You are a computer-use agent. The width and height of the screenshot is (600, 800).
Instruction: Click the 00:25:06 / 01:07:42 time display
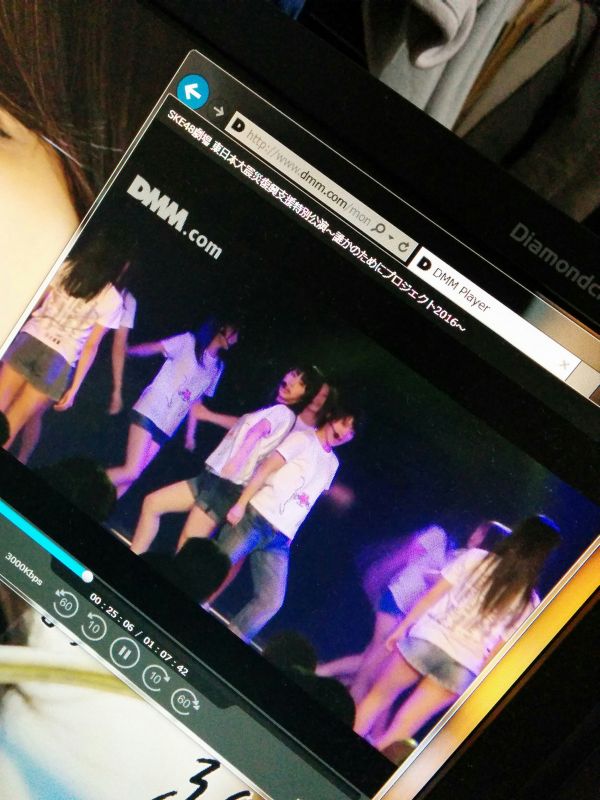(139, 634)
